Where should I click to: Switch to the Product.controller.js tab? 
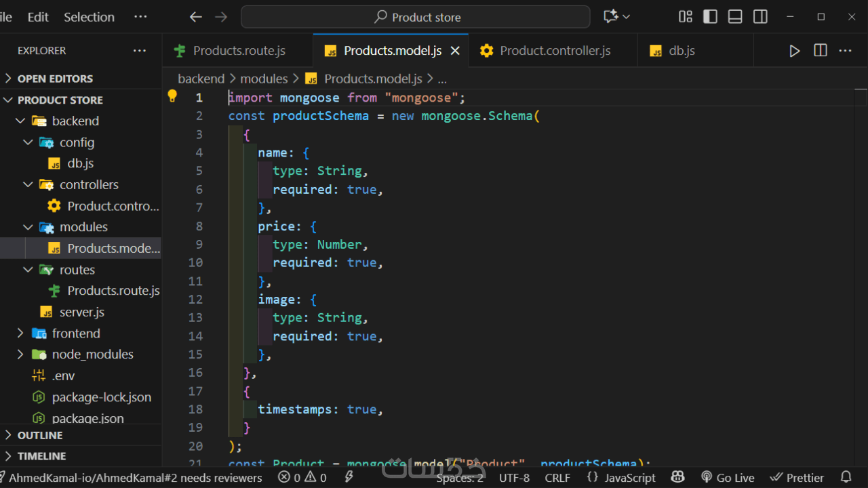tap(555, 51)
